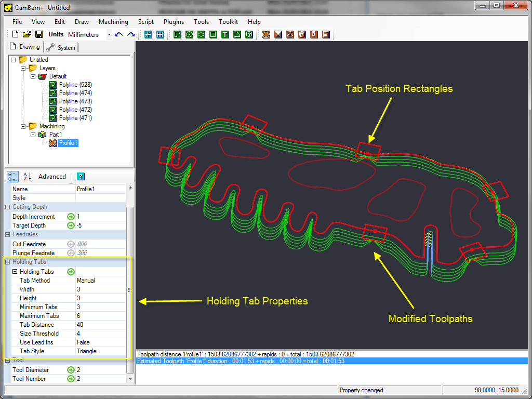Collapse the Cutting Depth property section

point(7,207)
